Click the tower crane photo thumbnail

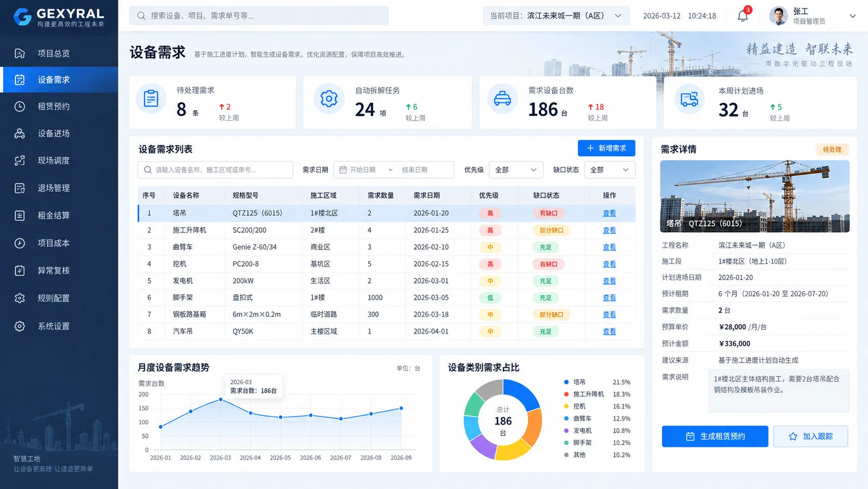[x=754, y=196]
